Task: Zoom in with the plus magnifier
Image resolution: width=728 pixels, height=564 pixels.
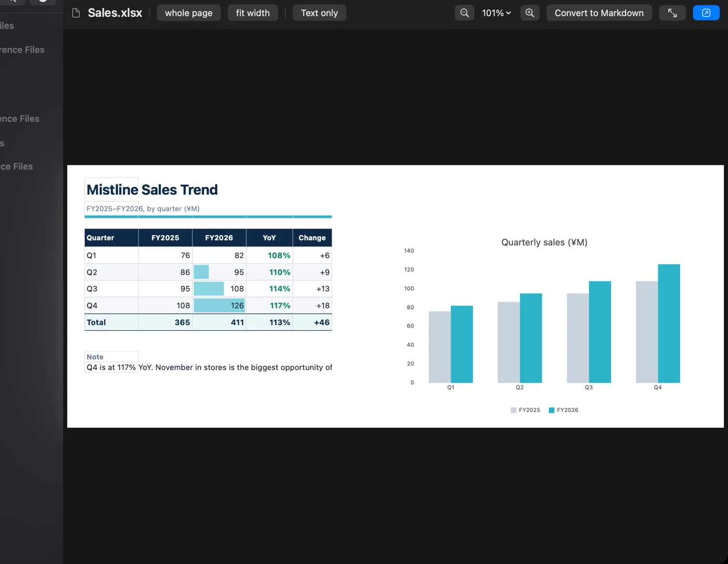Action: [529, 13]
